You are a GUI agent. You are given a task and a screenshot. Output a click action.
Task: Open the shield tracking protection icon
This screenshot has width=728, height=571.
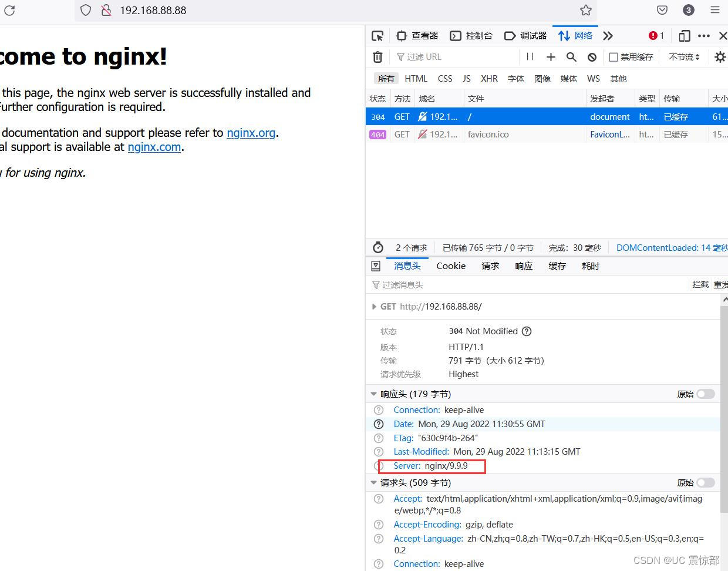click(86, 10)
